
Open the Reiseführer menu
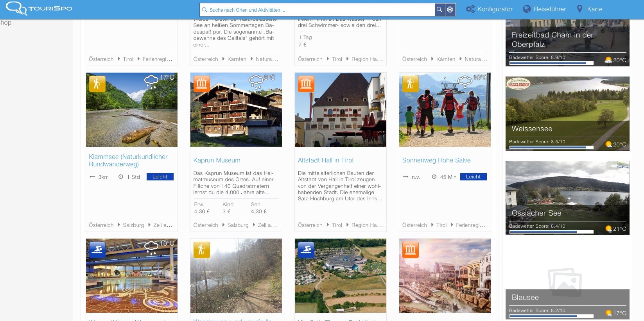click(x=545, y=9)
